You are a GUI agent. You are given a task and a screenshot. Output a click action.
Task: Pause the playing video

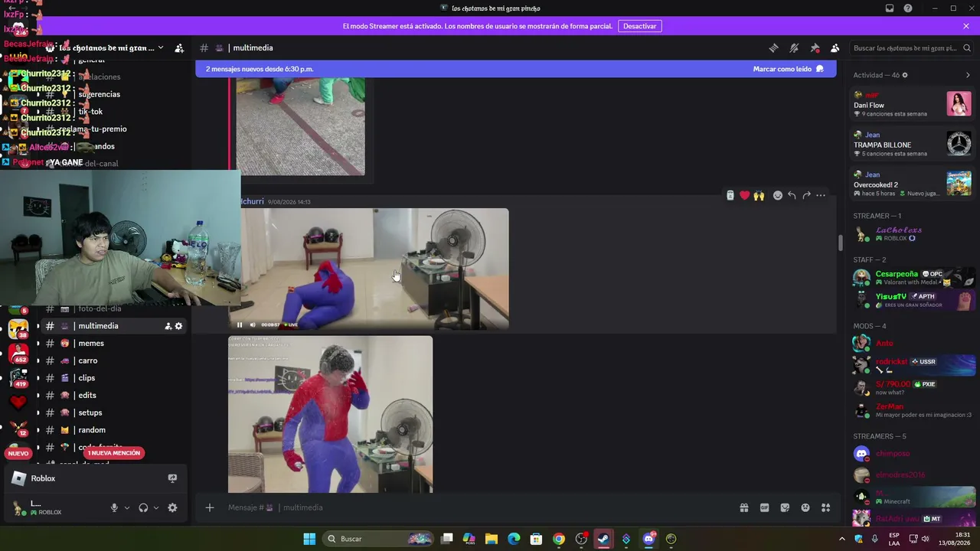(x=240, y=324)
